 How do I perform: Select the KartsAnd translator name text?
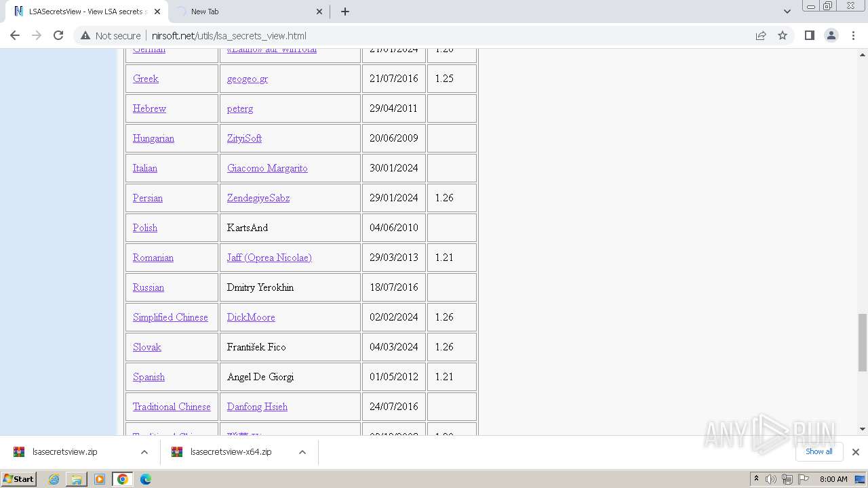(248, 228)
